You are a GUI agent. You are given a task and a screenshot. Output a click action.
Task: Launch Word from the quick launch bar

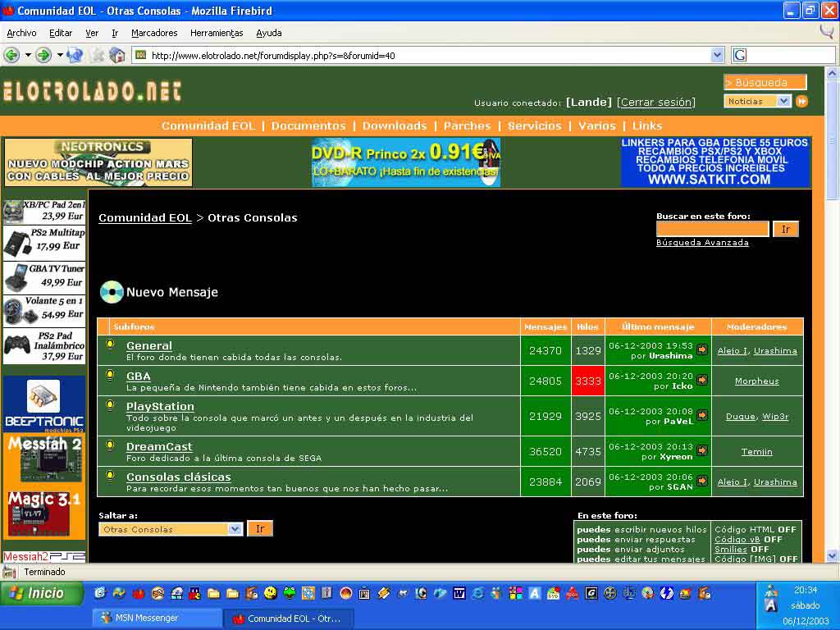point(459,593)
